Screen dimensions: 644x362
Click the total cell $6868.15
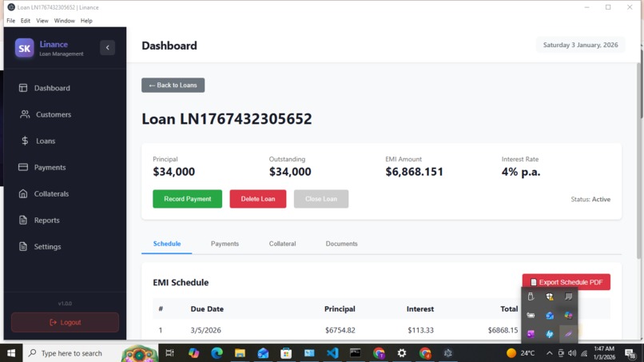pyautogui.click(x=503, y=330)
